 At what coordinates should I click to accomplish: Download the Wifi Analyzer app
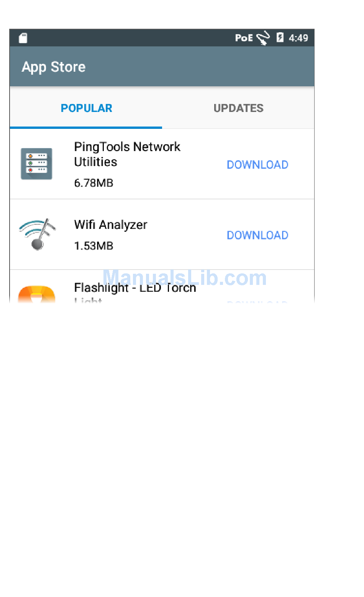coord(257,235)
